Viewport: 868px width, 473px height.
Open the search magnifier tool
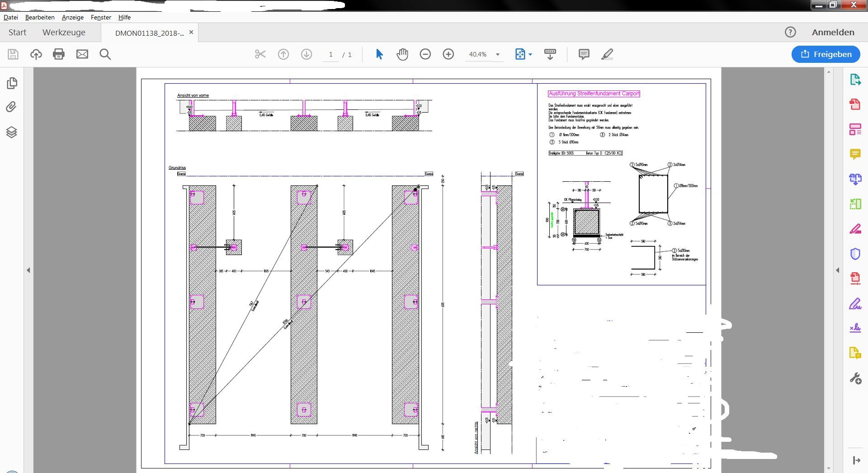tap(105, 54)
